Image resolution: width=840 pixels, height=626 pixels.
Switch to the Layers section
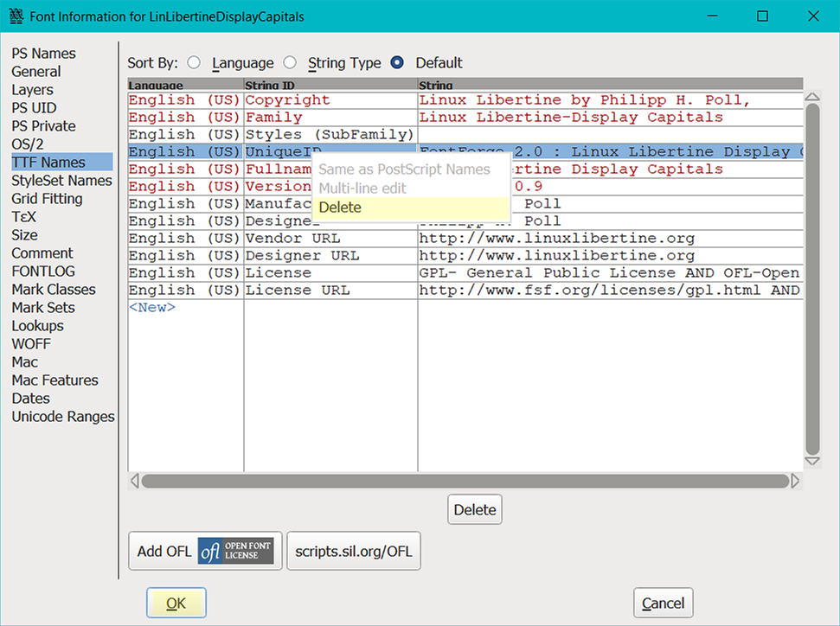tap(33, 90)
